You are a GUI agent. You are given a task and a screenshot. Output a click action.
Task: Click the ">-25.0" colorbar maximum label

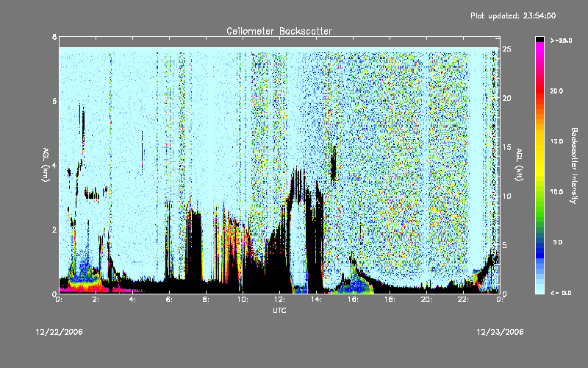(x=562, y=40)
